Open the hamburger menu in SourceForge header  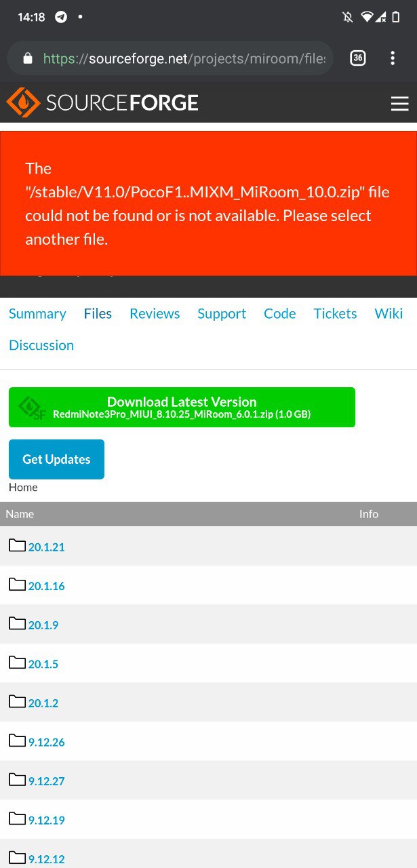point(400,103)
